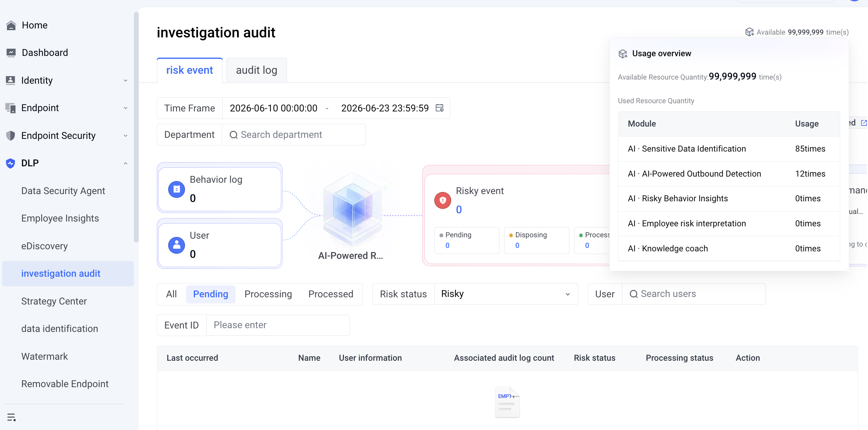Switch to the audit log tab
This screenshot has width=868, height=430.
[x=257, y=70]
